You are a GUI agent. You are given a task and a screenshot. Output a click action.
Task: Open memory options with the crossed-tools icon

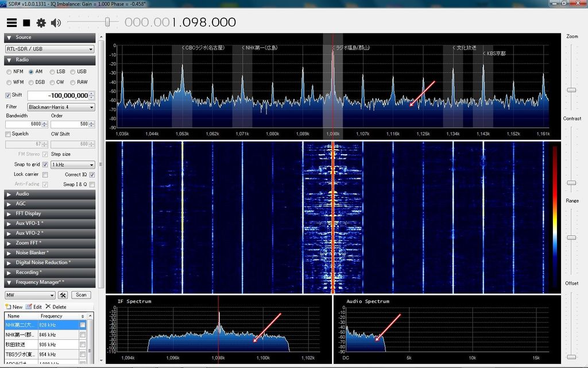pyautogui.click(x=63, y=295)
